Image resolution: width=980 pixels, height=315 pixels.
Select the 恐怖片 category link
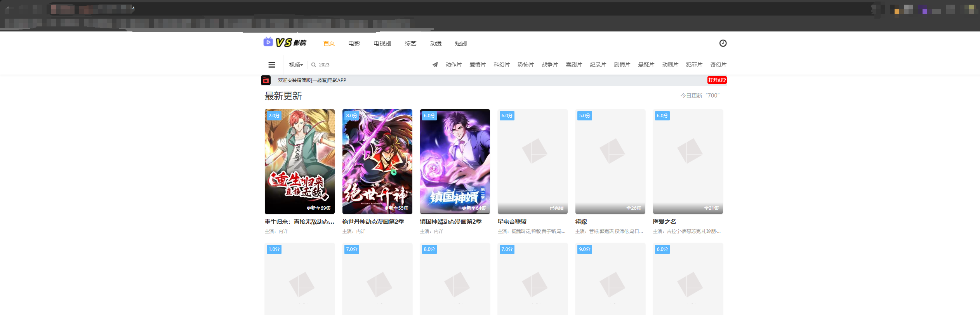[x=526, y=64]
